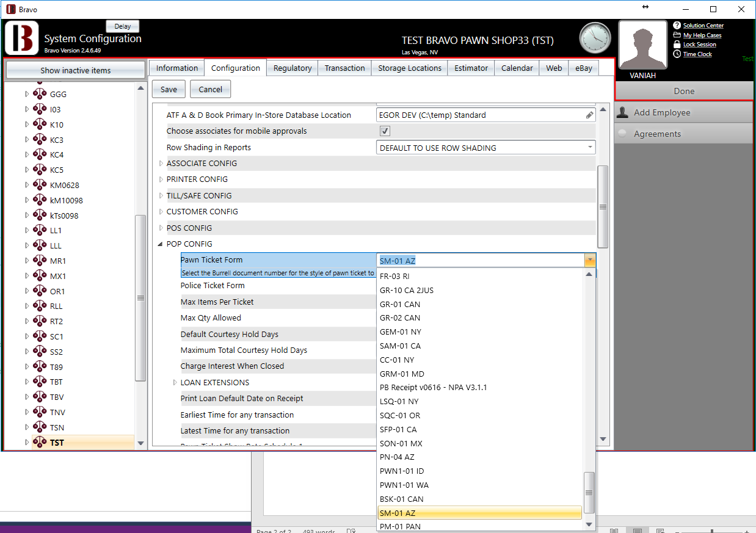Viewport: 756px width, 533px height.
Task: Select the KC5 store scales icon
Action: 40,170
